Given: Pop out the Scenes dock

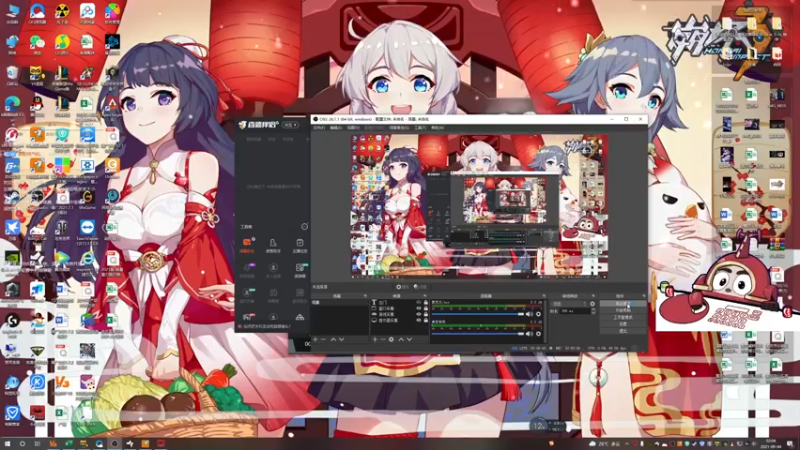Looking at the screenshot, I should point(365,296).
